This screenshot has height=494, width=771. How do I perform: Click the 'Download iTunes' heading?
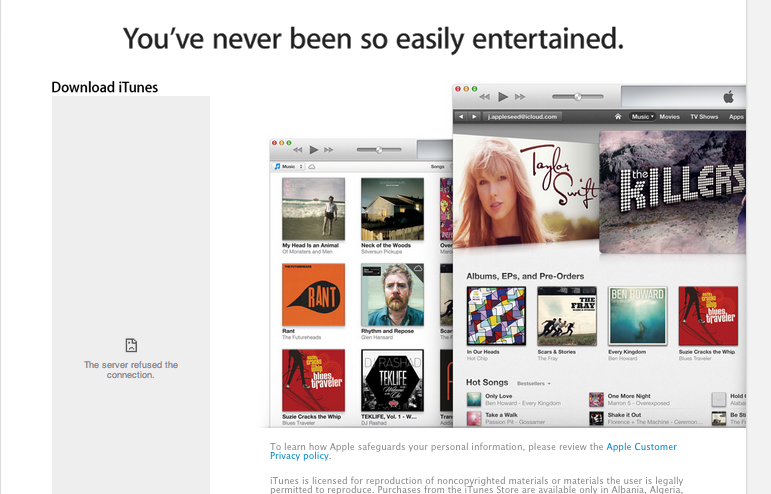tap(105, 87)
